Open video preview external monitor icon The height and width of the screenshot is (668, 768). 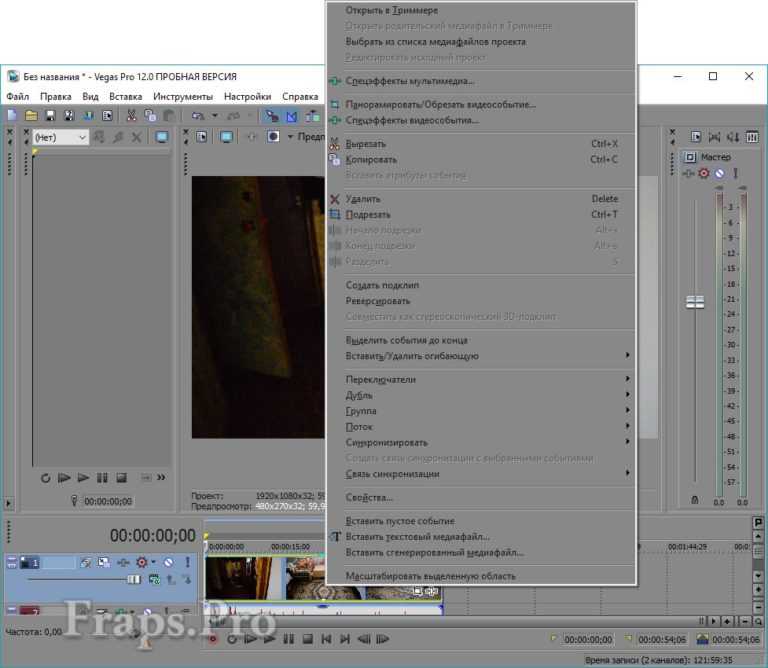pyautogui.click(x=226, y=137)
